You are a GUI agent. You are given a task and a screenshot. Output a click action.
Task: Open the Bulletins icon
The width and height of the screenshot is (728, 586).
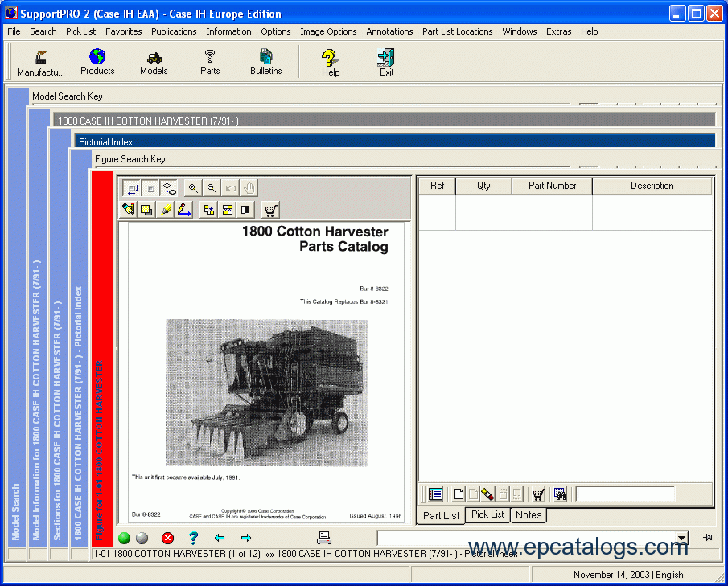pos(266,63)
